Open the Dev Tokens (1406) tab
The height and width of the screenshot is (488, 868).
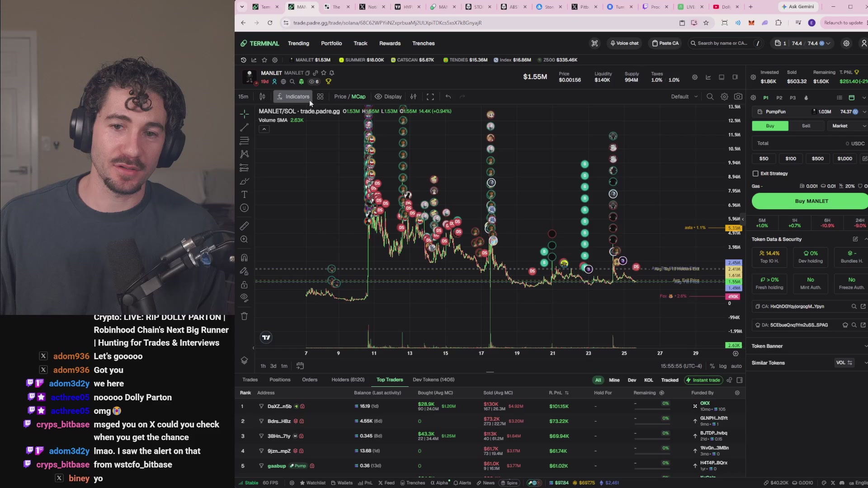[x=434, y=380]
